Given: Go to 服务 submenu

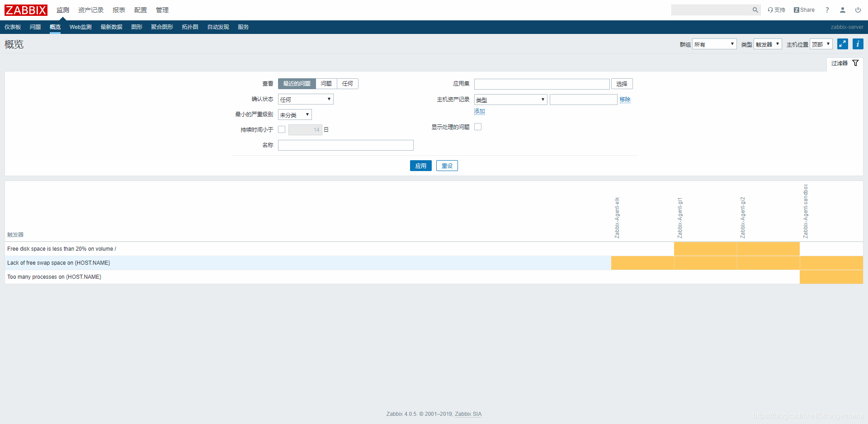Looking at the screenshot, I should (x=243, y=27).
